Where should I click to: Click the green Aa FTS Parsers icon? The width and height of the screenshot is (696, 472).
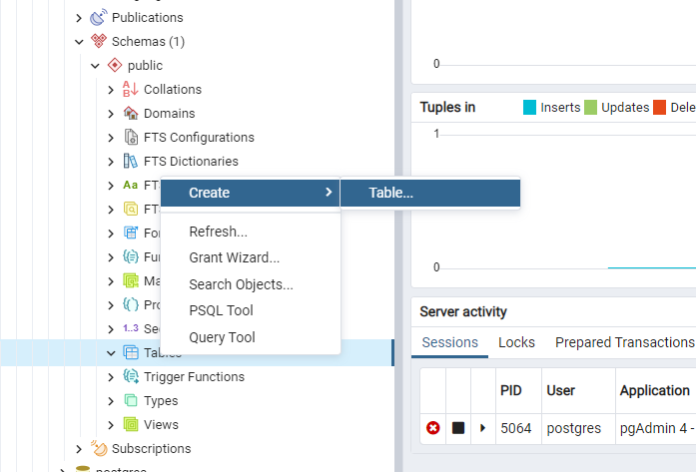(x=130, y=185)
